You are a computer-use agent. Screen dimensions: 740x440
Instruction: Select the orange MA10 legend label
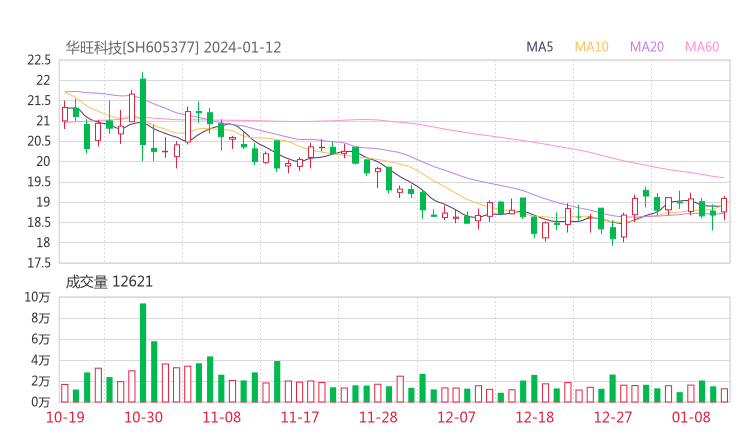591,47
